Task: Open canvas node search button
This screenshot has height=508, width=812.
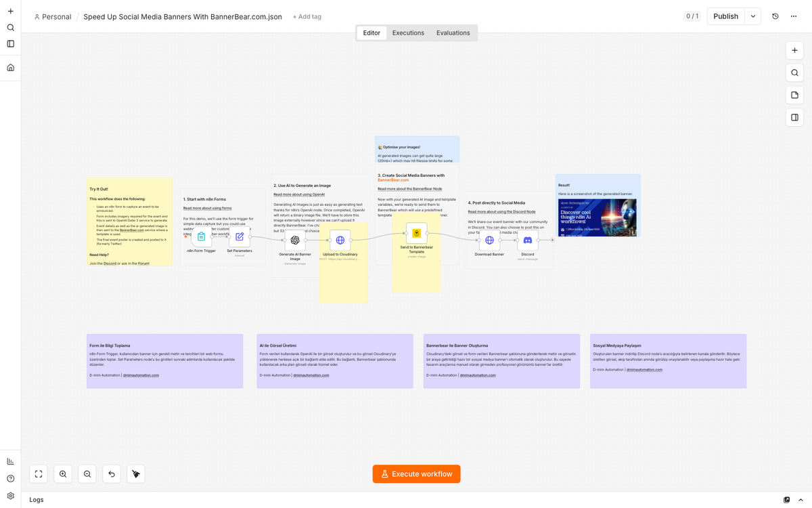Action: 794,72
